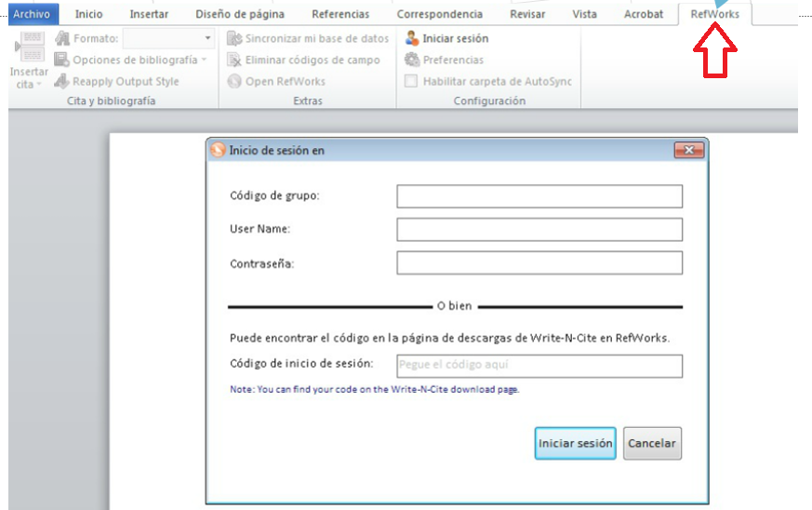The width and height of the screenshot is (812, 510).
Task: Click the Iniciar sesión dialog button
Action: 576,443
